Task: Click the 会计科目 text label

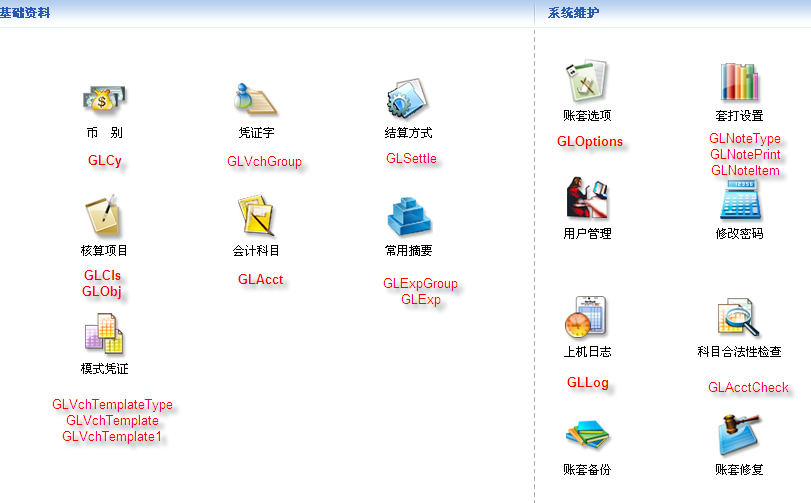Action: pos(256,251)
